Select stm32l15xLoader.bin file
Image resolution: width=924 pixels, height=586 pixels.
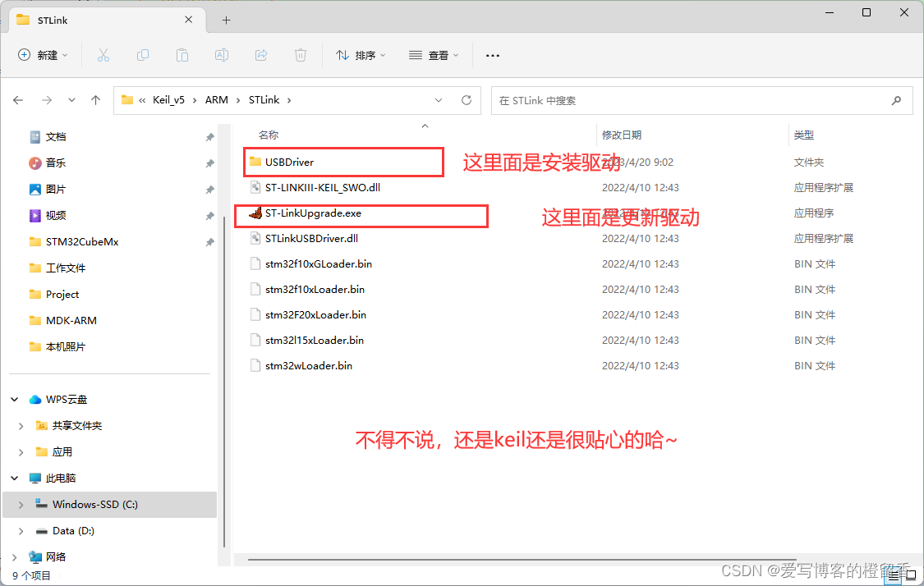(x=314, y=340)
